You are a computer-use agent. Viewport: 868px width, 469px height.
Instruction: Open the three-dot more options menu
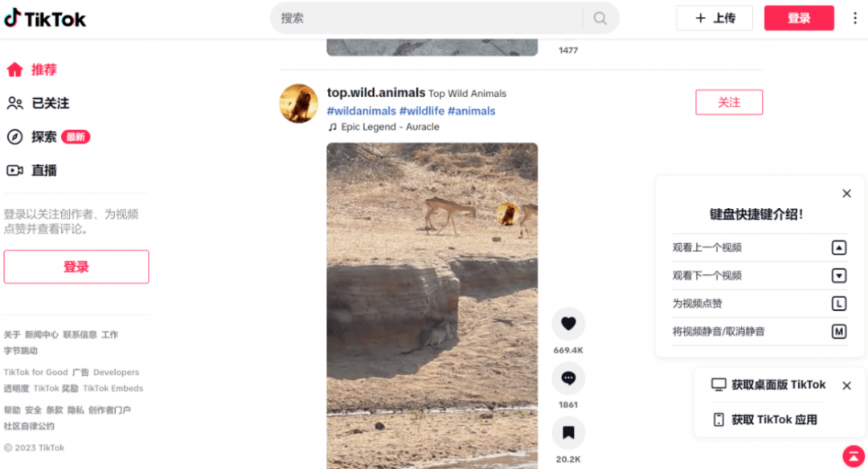point(854,18)
